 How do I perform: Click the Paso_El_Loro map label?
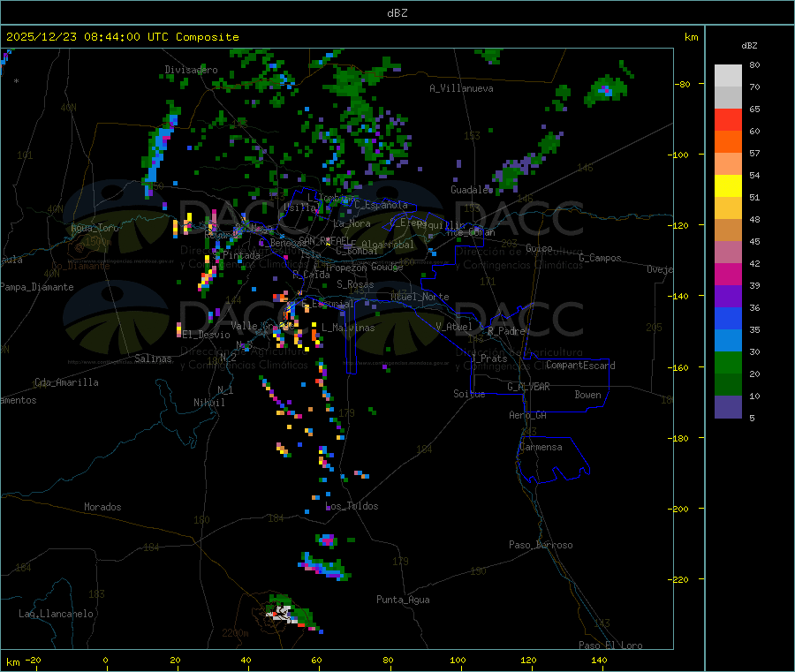point(611,646)
